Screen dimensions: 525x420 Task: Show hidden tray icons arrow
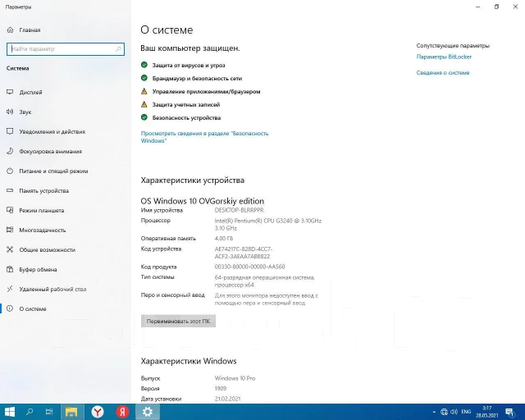pos(434,412)
